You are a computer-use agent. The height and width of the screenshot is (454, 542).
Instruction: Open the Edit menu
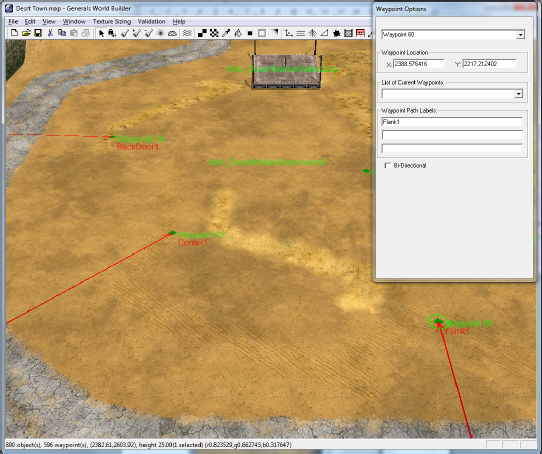[x=30, y=21]
